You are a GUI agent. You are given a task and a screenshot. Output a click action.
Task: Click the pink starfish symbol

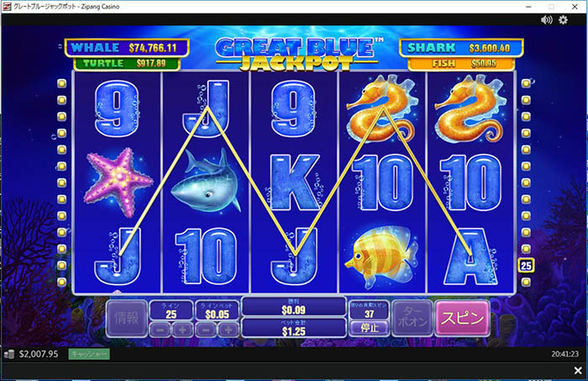tap(118, 182)
